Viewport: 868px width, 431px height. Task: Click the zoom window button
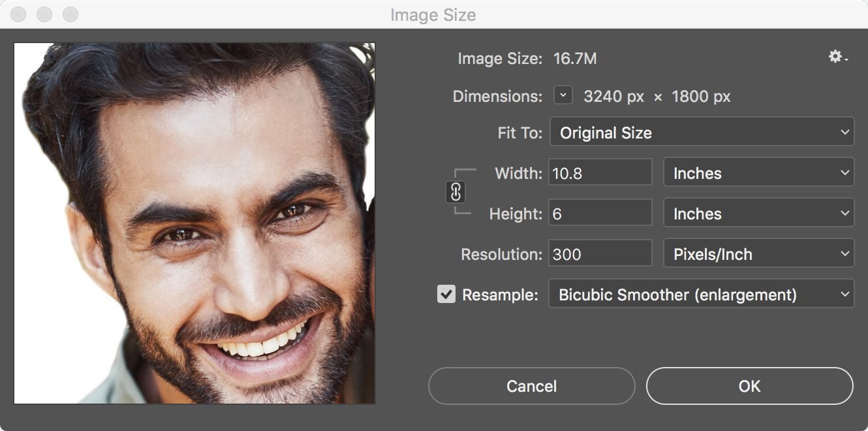(x=70, y=14)
